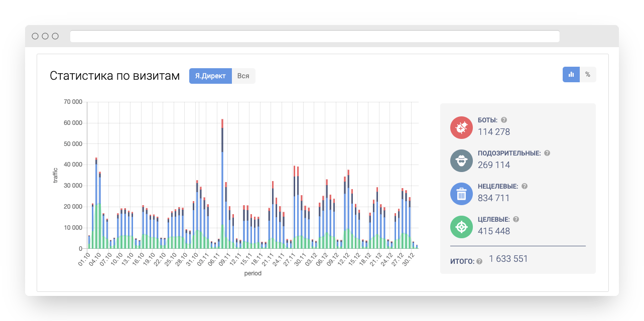Select the Вся traffic tab
Viewport: 644px width, 321px height.
[243, 76]
